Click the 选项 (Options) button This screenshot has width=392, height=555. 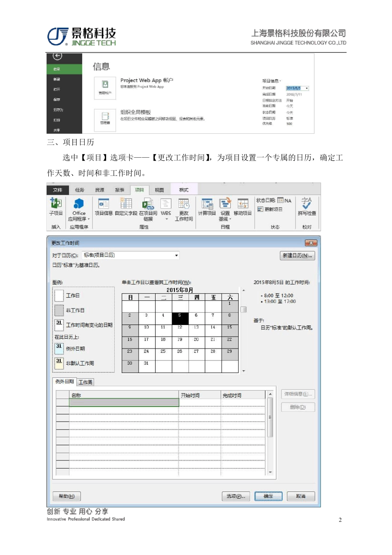236,496
